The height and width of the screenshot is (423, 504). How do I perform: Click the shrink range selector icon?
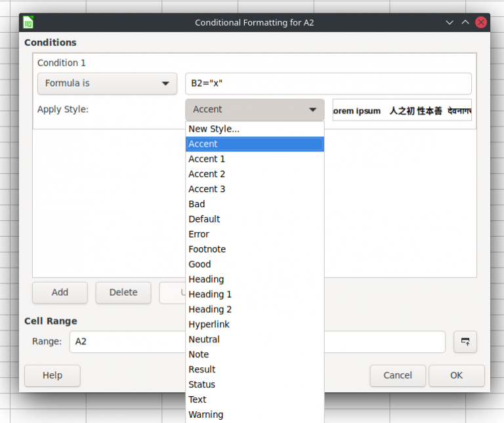tap(465, 342)
